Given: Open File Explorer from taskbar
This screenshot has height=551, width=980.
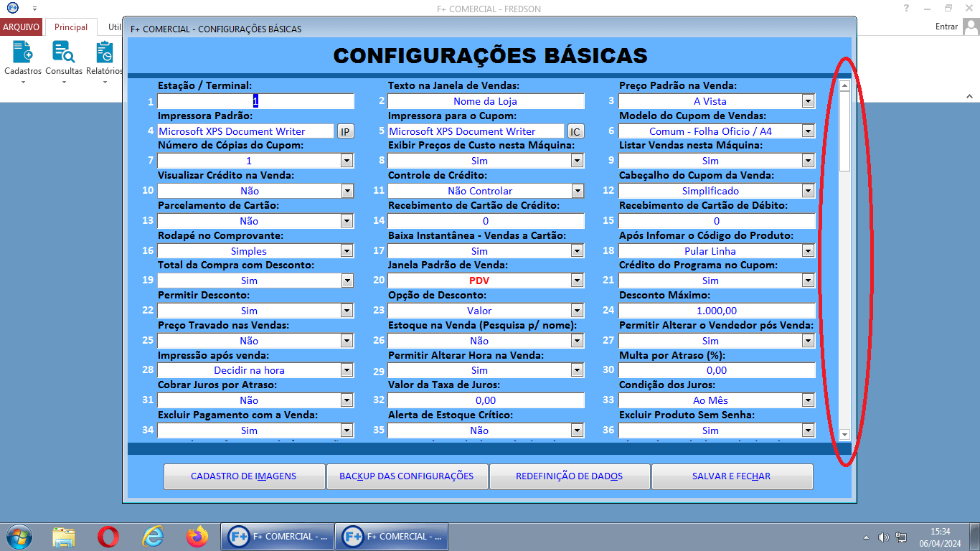Looking at the screenshot, I should coord(64,536).
